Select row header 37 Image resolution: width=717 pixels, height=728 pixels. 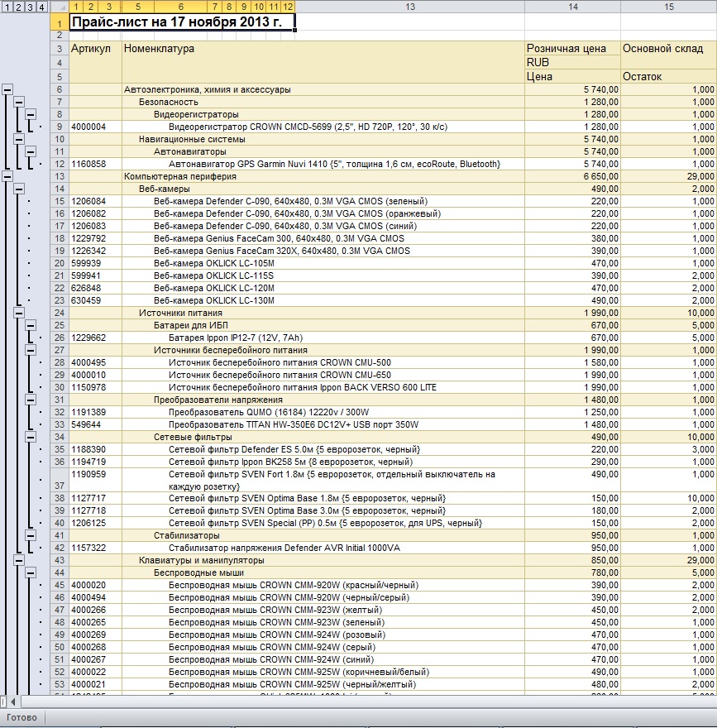60,480
